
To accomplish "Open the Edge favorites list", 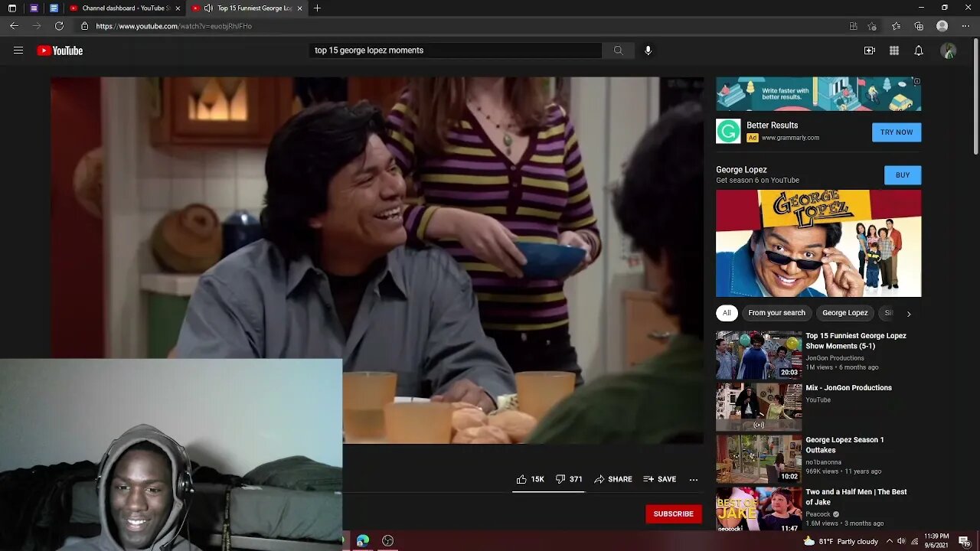I will click(x=896, y=26).
